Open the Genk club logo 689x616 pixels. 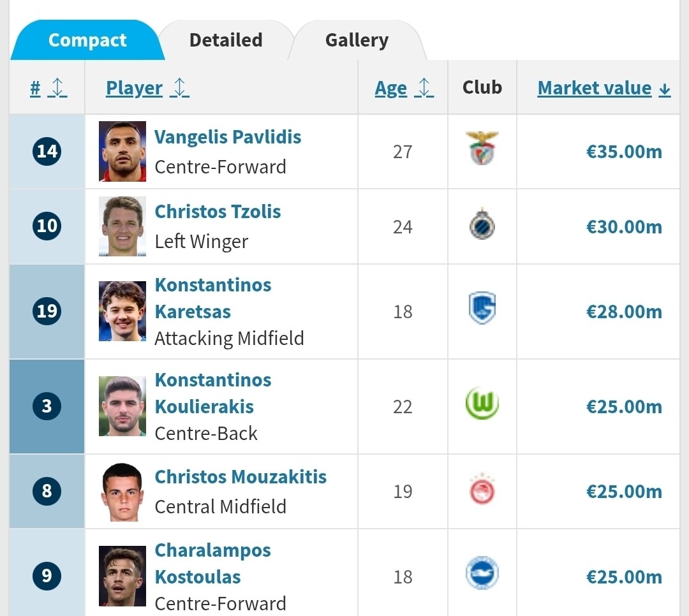pos(482,309)
